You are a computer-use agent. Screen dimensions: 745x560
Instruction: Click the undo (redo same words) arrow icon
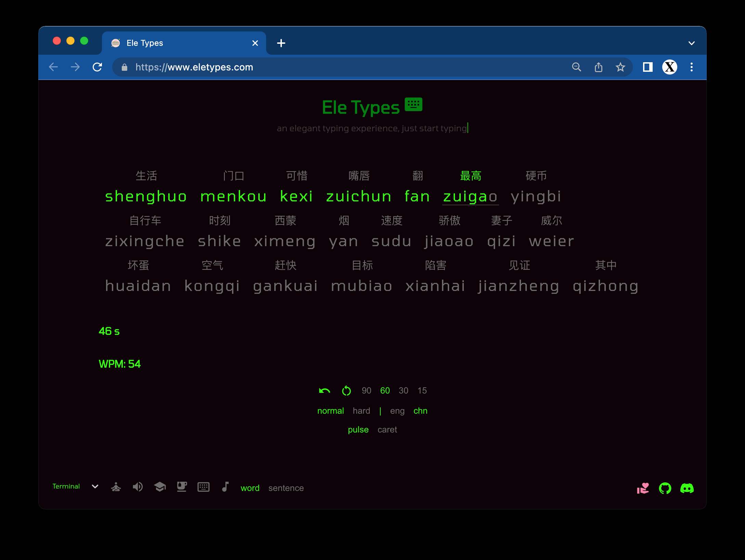coord(324,390)
